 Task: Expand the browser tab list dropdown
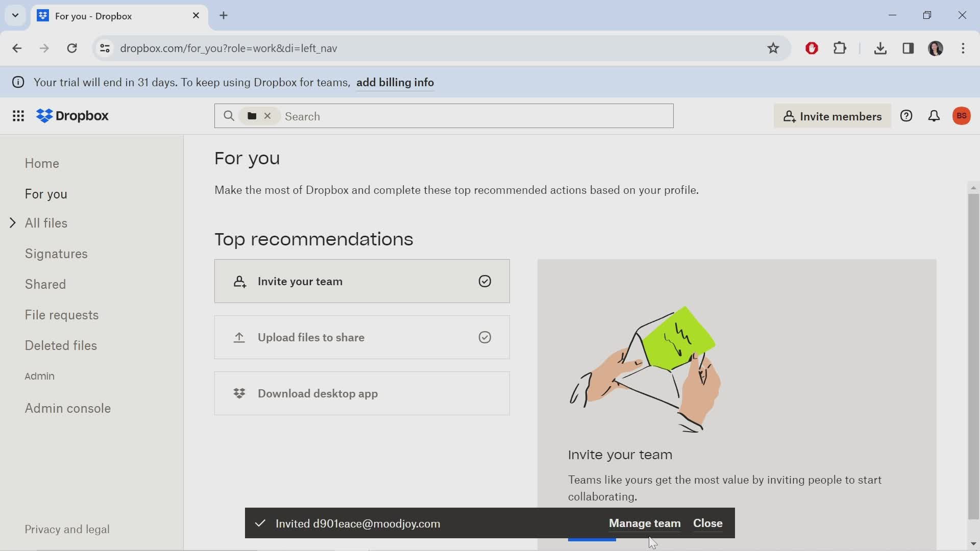click(x=15, y=15)
